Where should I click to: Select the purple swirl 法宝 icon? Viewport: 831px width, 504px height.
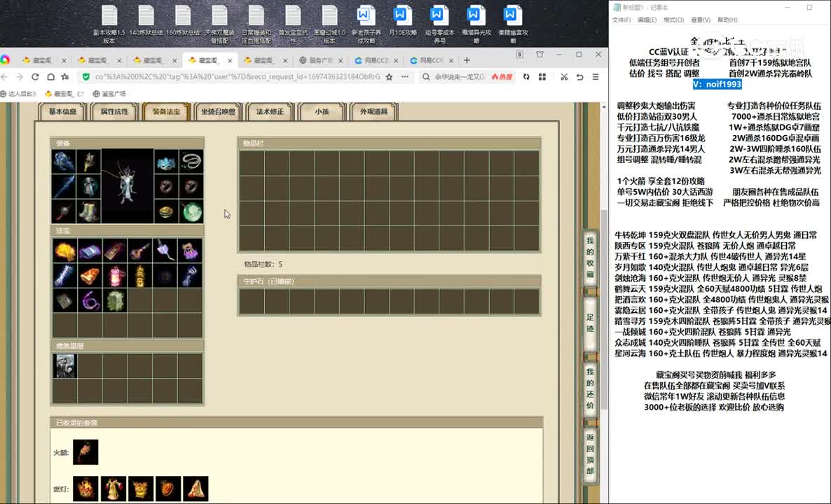click(x=90, y=300)
